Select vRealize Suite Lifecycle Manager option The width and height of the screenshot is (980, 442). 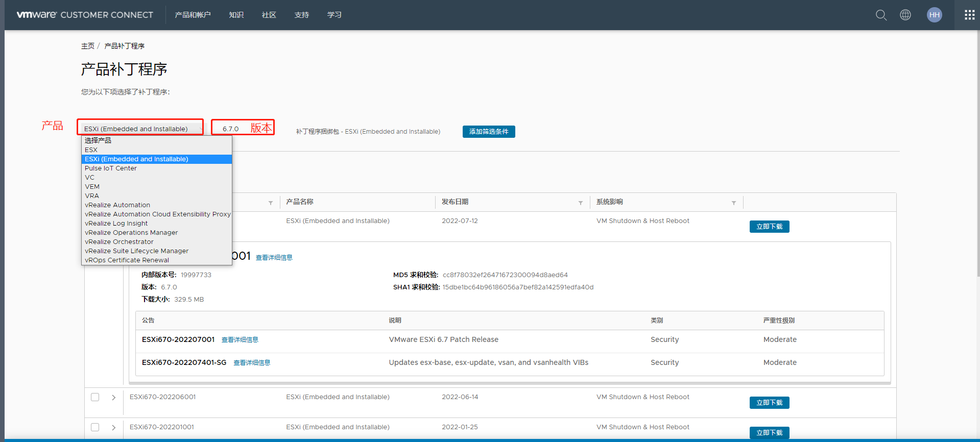157,251
